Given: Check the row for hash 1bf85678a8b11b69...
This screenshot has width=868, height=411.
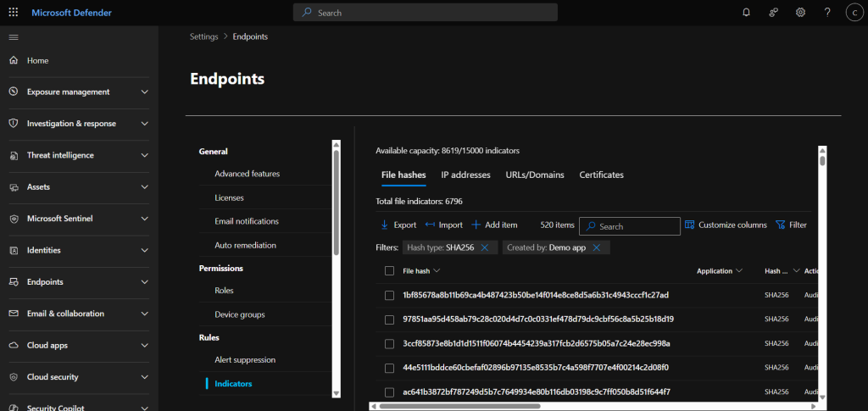Looking at the screenshot, I should 389,296.
